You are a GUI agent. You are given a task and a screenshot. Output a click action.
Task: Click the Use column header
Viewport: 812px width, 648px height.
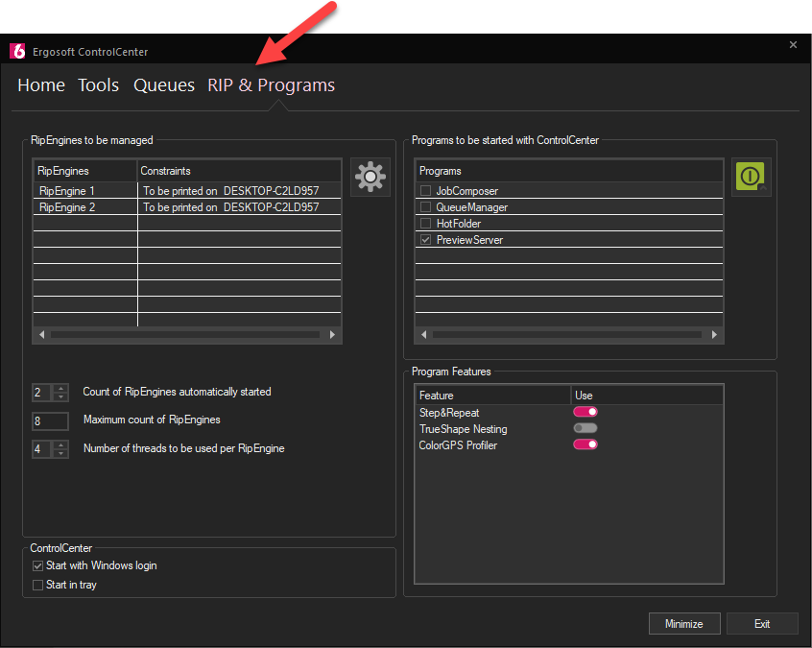(647, 396)
